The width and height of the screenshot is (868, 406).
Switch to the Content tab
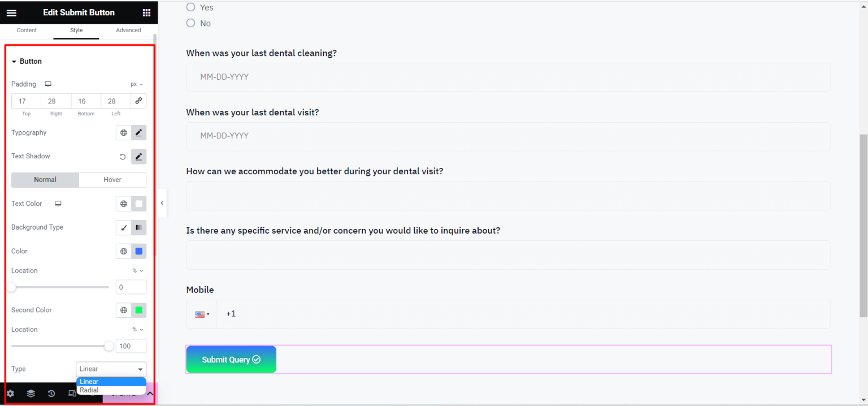tap(27, 31)
